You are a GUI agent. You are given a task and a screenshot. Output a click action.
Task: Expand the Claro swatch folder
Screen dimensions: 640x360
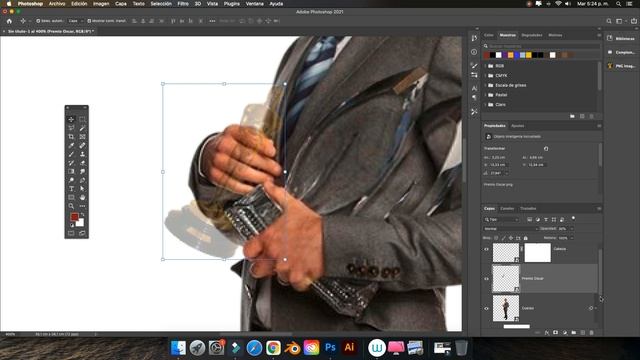coord(486,104)
